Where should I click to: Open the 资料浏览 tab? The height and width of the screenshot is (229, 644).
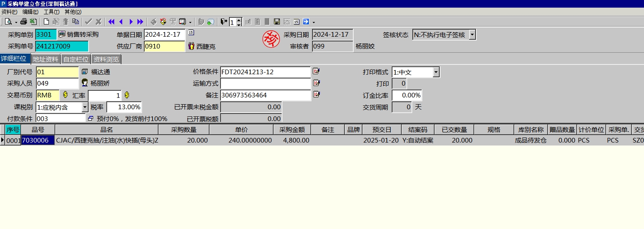[x=106, y=59]
